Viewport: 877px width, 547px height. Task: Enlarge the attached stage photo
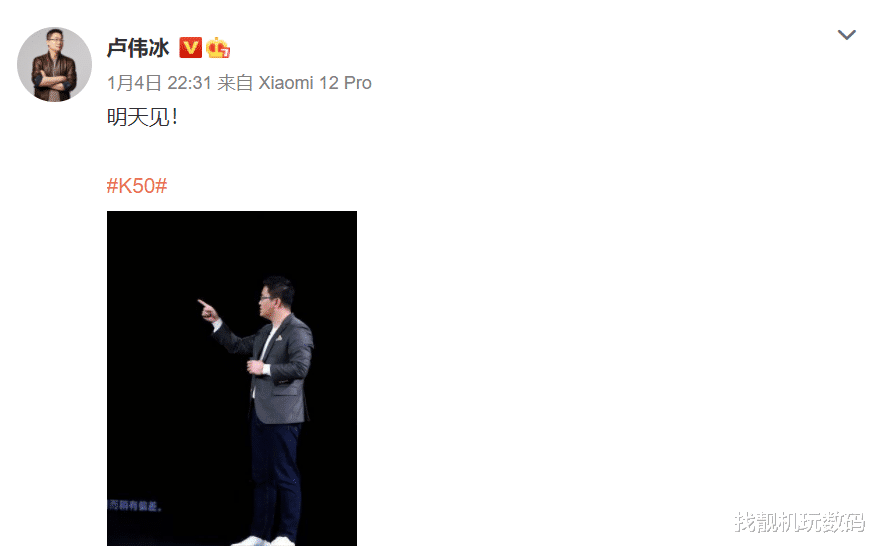[x=232, y=378]
